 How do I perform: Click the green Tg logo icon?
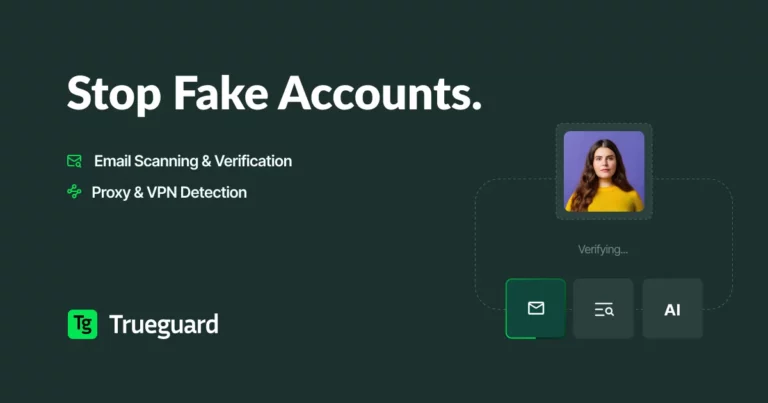[x=82, y=324]
